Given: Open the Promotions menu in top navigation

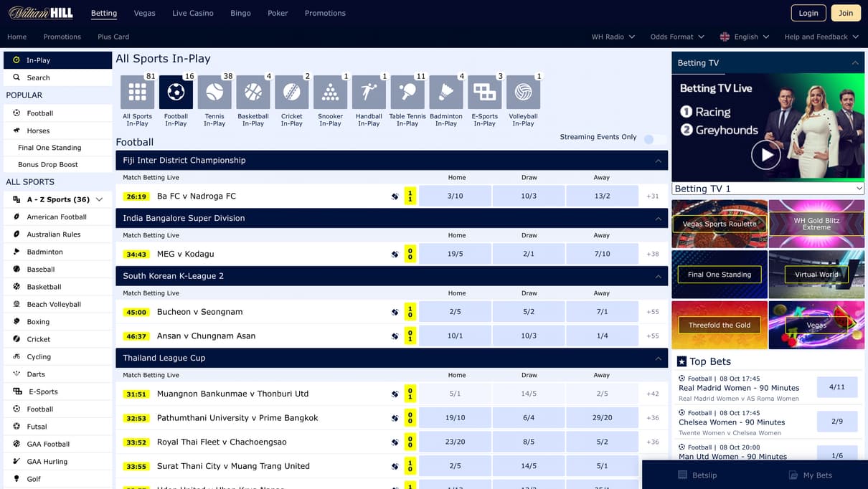Looking at the screenshot, I should (325, 13).
